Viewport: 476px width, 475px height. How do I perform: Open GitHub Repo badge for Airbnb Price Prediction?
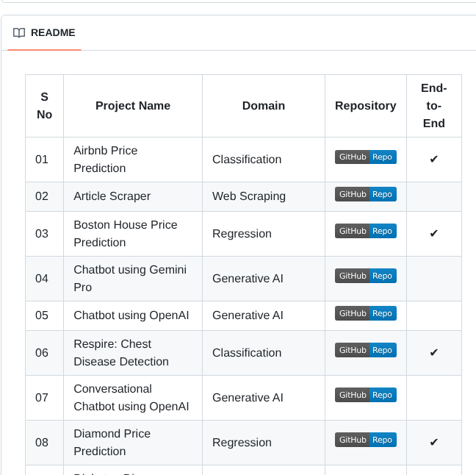click(x=366, y=157)
